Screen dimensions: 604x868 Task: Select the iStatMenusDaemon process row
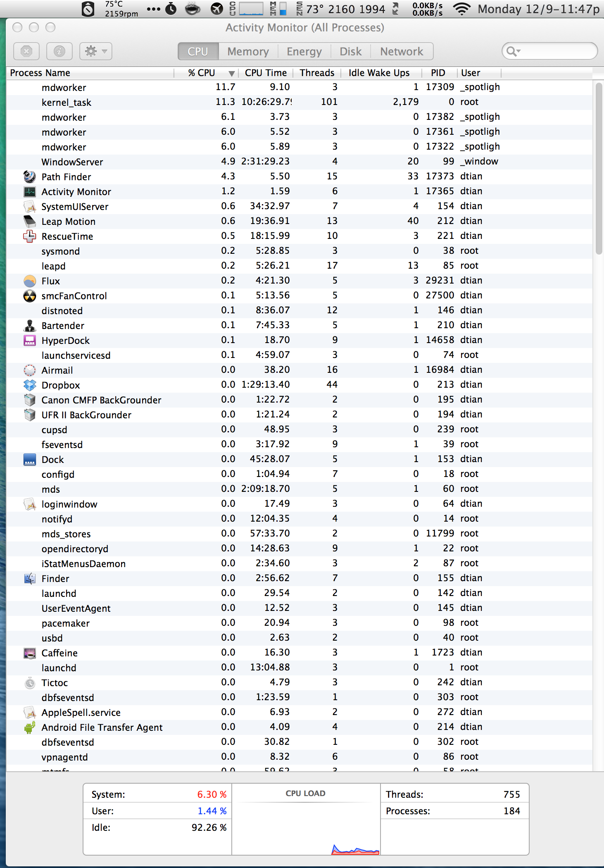click(300, 564)
